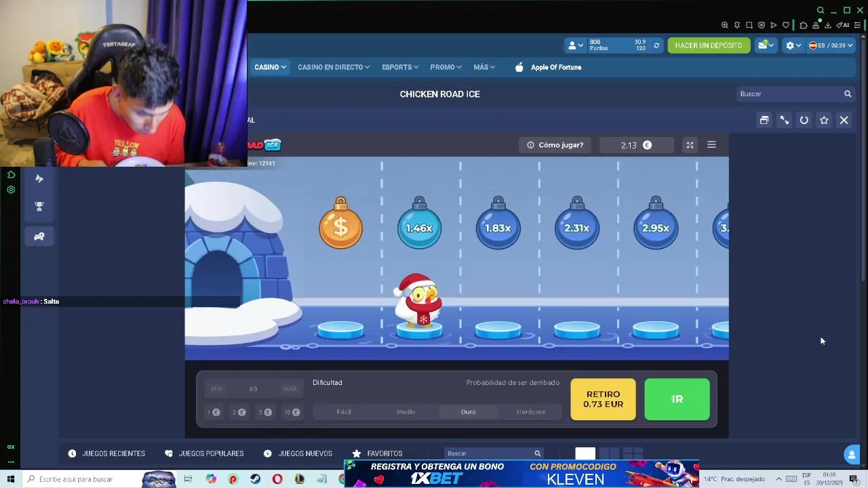Click the magnifier in top Buscar field
868x488 pixels.
[x=848, y=94]
